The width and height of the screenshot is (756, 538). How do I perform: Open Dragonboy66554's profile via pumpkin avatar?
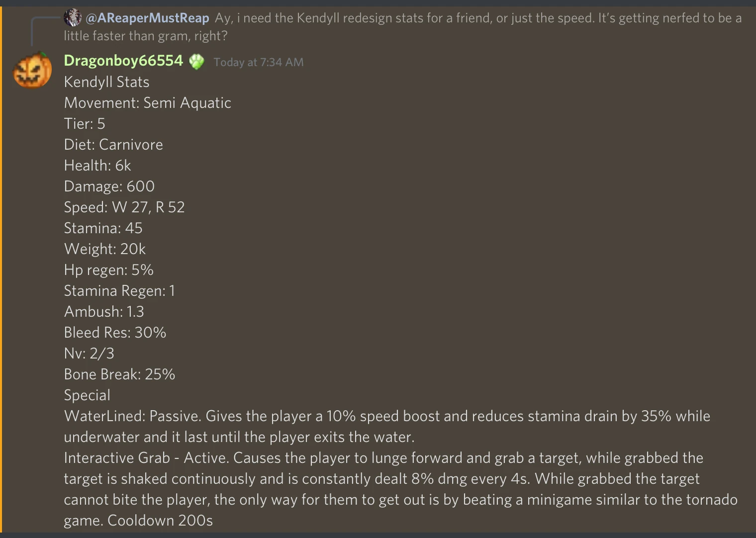[32, 70]
